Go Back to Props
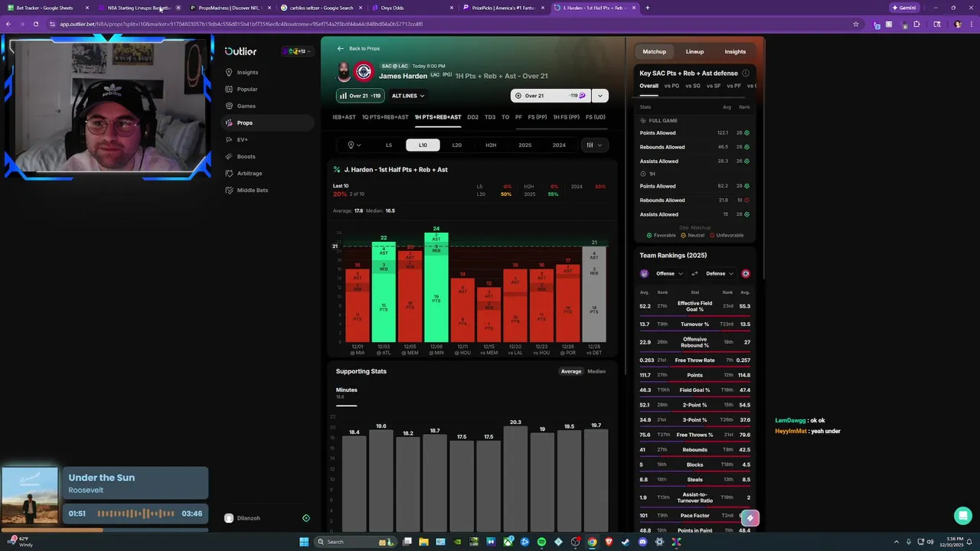The image size is (980, 551). [x=364, y=48]
